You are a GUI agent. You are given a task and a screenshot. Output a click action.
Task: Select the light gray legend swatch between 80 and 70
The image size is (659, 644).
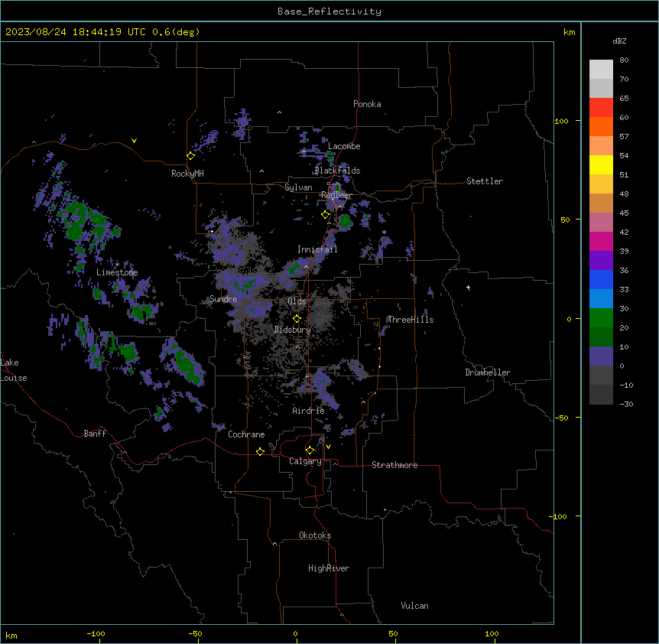pos(601,70)
